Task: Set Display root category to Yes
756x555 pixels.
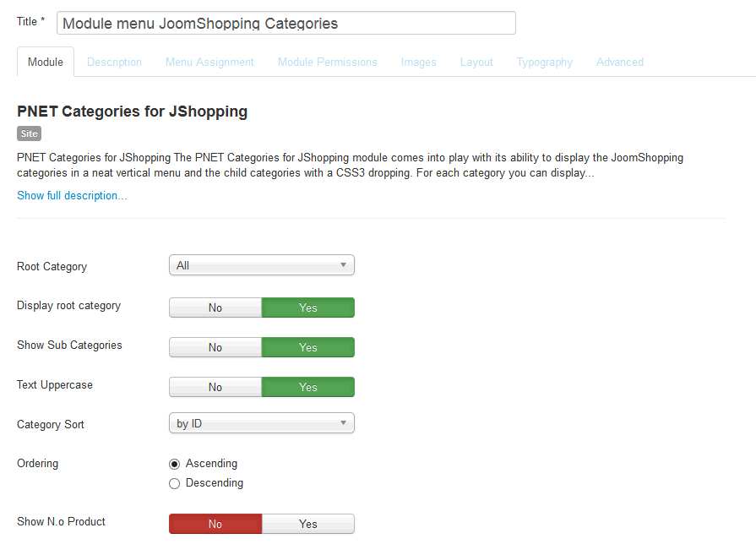Action: [308, 307]
